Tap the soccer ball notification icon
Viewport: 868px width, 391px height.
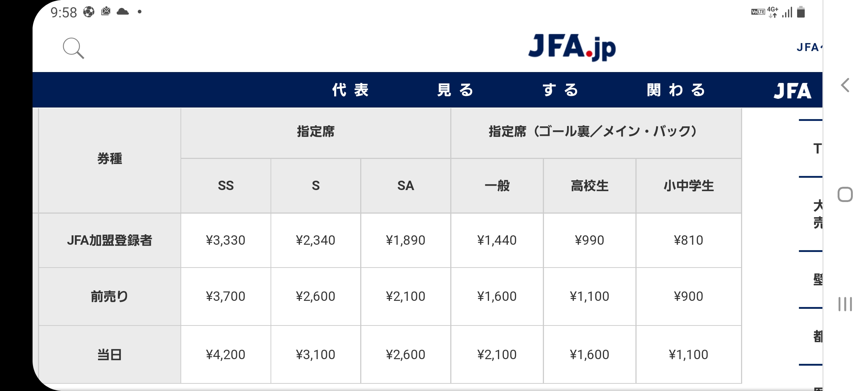pyautogui.click(x=89, y=12)
